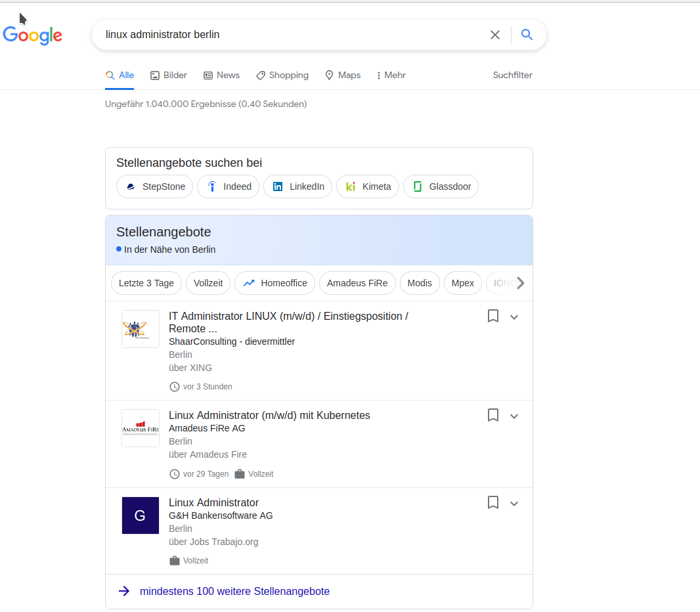Search jobs on LinkedIn
Screen dimensions: 700x612
tap(297, 186)
